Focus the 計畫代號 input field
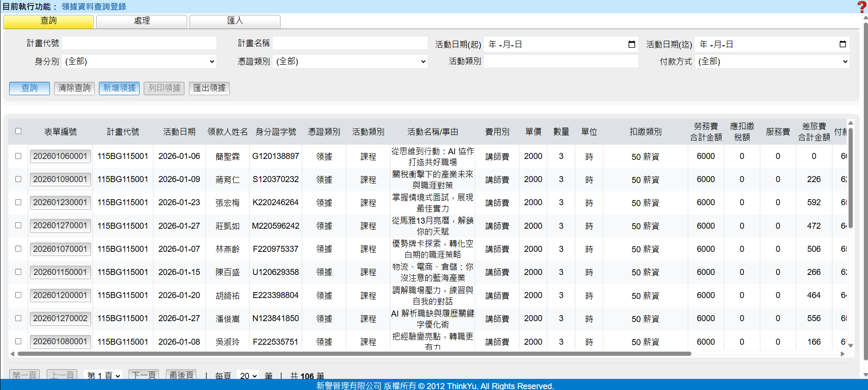This screenshot has width=868, height=390. coord(139,43)
